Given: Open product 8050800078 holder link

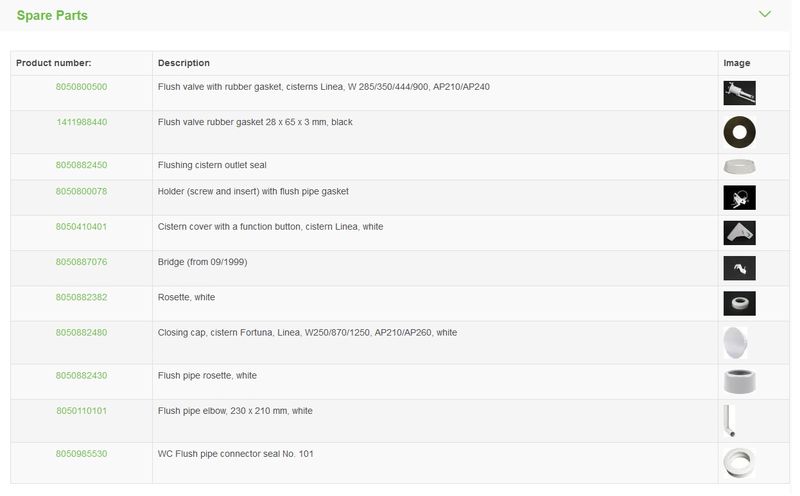Looking at the screenshot, I should pyautogui.click(x=81, y=191).
